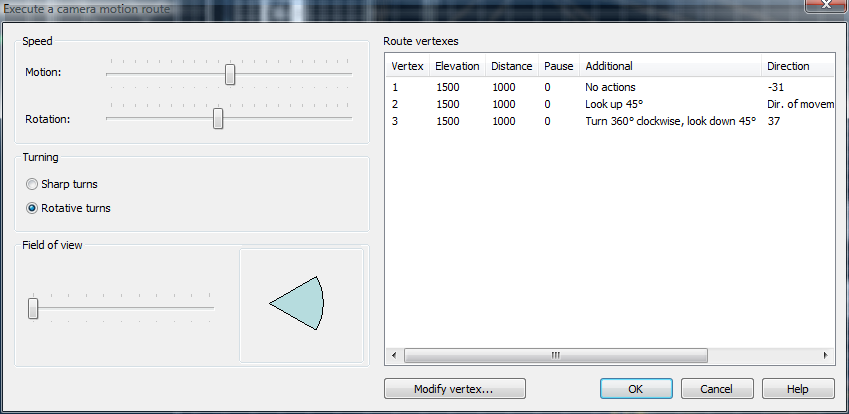The image size is (849, 414).
Task: Select the Rotative turns option
Action: pyautogui.click(x=33, y=208)
